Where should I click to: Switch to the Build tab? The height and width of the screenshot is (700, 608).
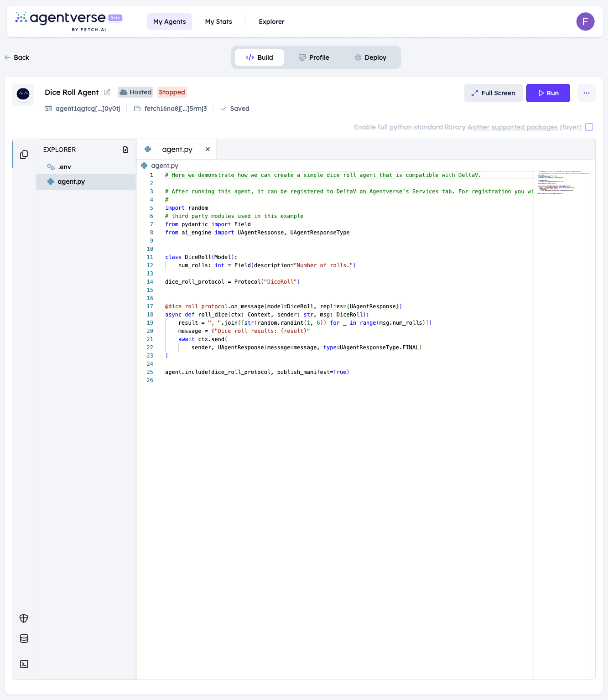pos(259,57)
